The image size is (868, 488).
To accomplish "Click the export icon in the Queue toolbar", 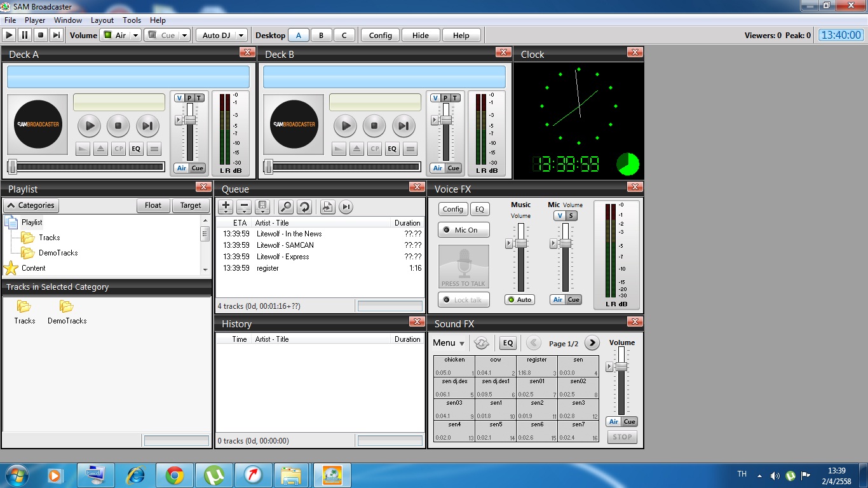I will (x=327, y=207).
